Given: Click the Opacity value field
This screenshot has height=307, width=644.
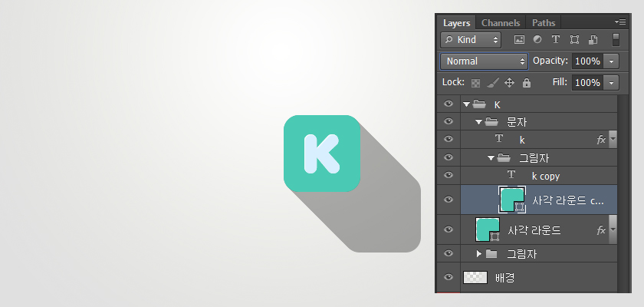Looking at the screenshot, I should tap(588, 61).
